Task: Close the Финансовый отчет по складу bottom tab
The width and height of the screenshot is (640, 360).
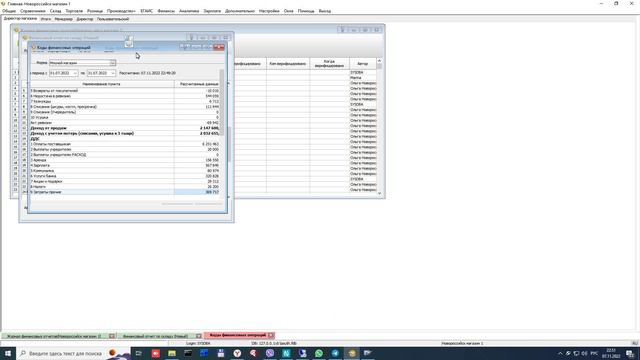Action: [198, 336]
